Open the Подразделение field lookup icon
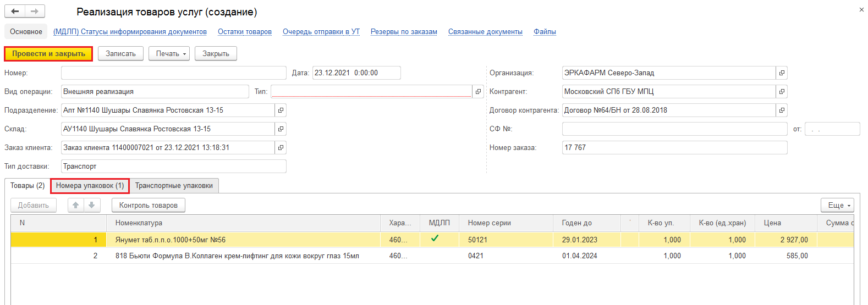 [281, 110]
